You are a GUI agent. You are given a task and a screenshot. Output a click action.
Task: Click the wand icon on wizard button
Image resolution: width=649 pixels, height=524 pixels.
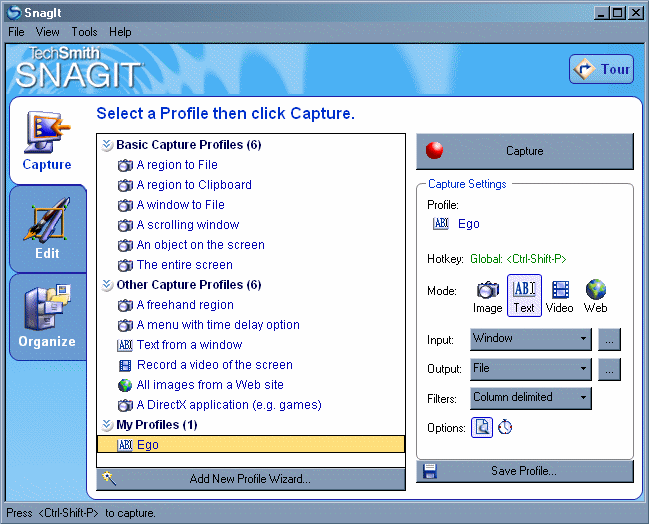pyautogui.click(x=108, y=478)
